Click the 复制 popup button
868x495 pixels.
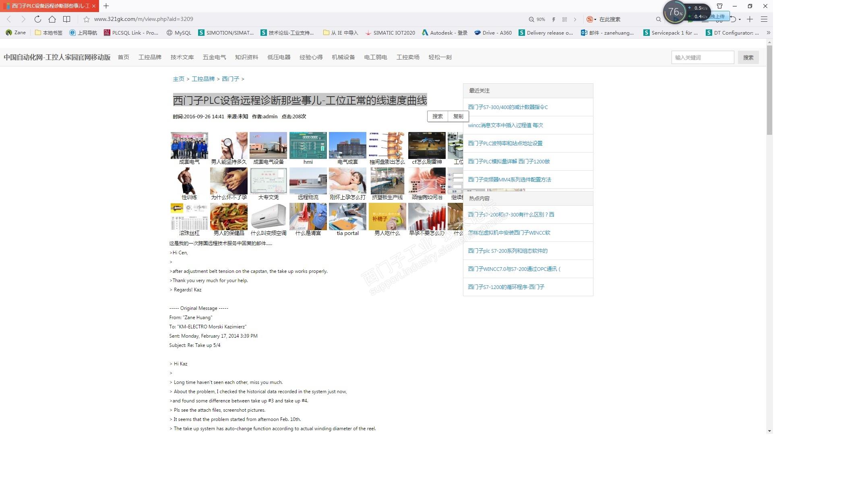click(458, 116)
